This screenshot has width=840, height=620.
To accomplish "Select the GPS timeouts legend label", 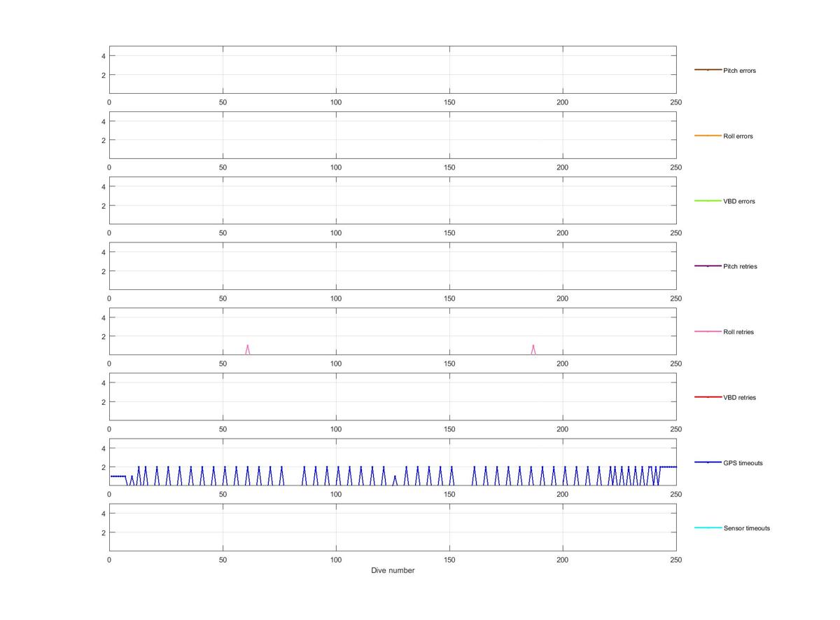I will point(743,463).
